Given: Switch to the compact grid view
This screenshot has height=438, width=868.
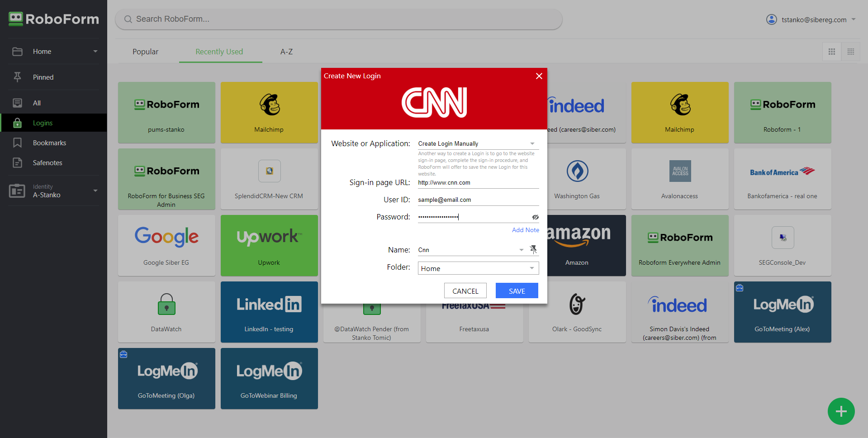Looking at the screenshot, I should [851, 51].
